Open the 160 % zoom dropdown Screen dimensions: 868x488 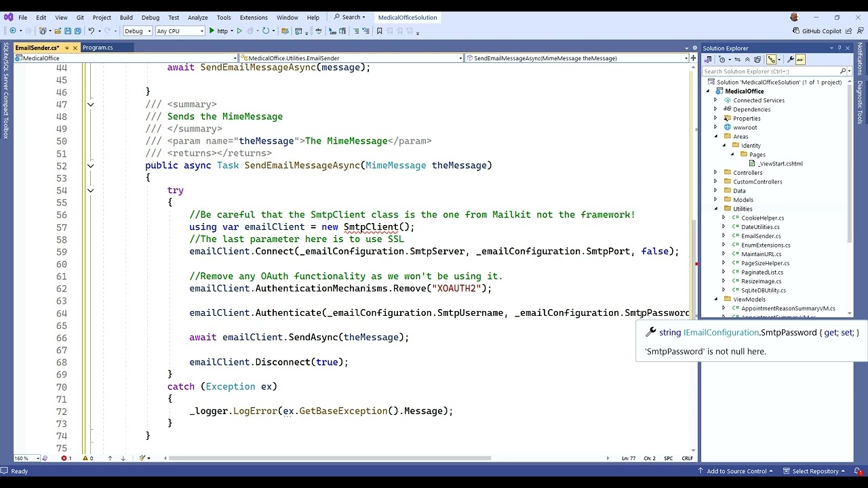point(26,458)
